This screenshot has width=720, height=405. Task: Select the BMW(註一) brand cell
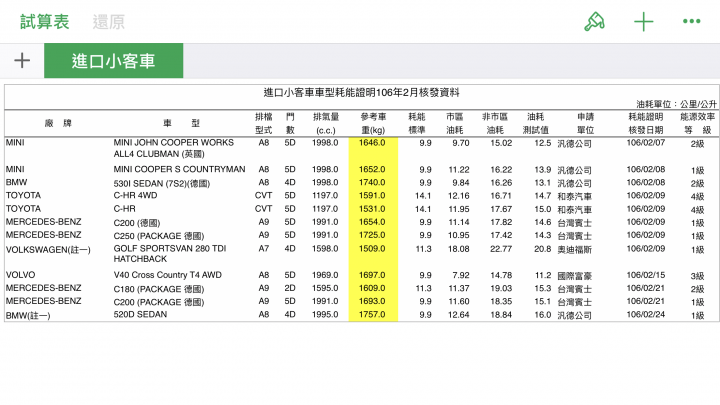28,315
